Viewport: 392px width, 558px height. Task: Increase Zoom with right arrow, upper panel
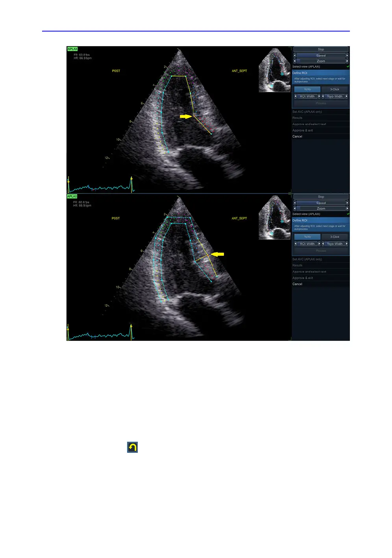coord(347,61)
